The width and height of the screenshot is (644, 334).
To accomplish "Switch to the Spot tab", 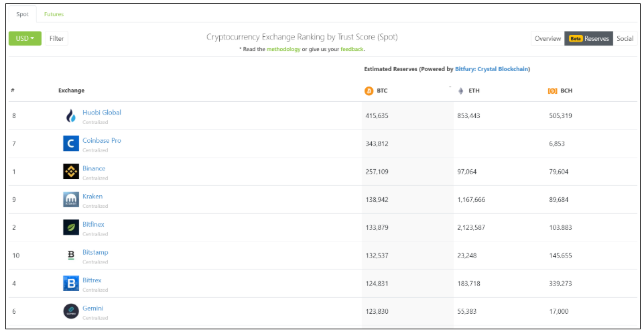I will click(23, 14).
